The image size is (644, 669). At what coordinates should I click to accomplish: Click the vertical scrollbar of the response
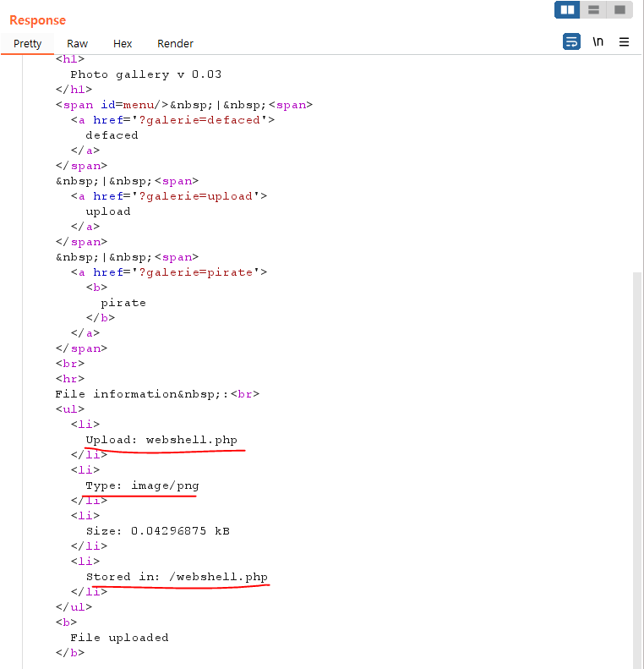(637, 469)
